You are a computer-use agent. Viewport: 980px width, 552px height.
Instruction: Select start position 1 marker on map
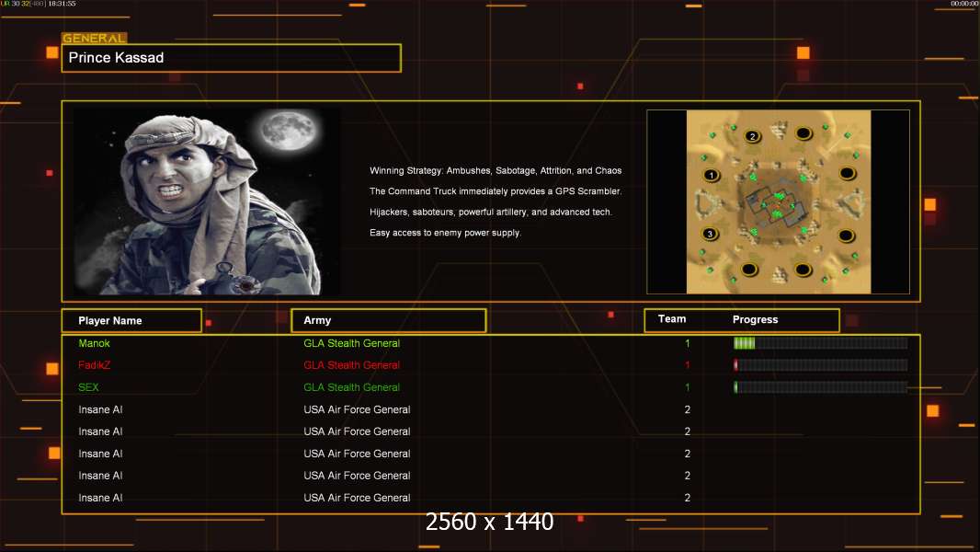tap(711, 175)
